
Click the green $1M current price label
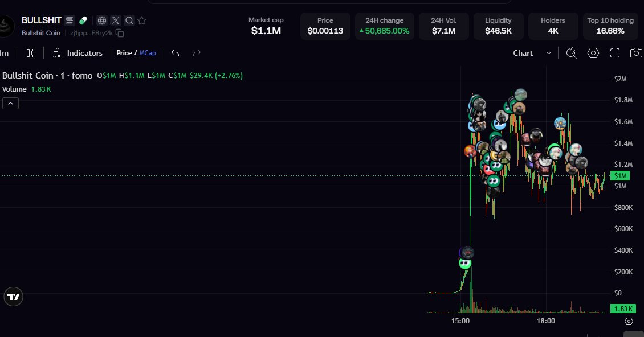point(620,176)
